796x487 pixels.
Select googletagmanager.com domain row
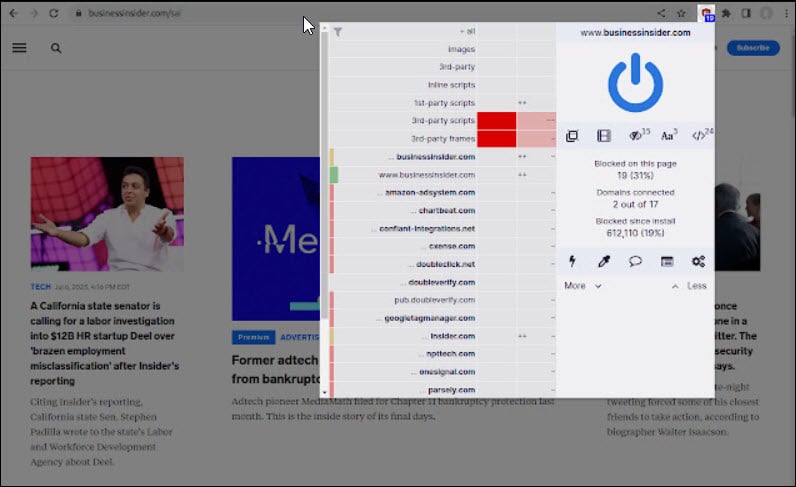pos(442,318)
